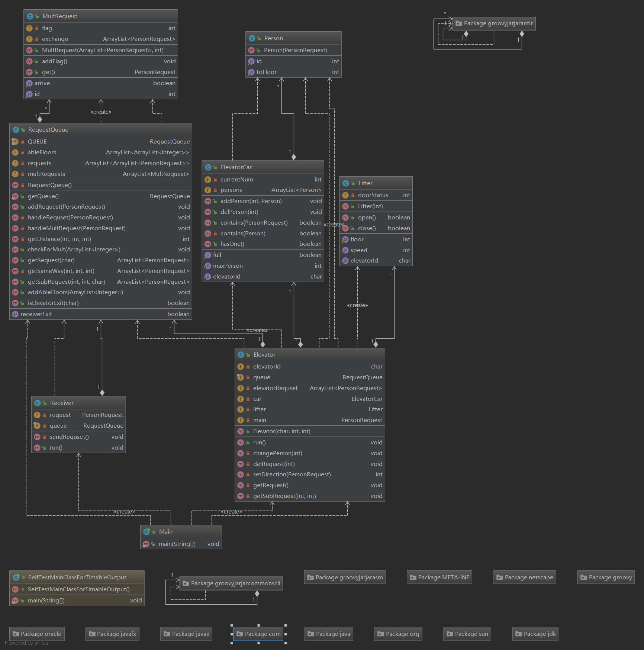Click the static field icon of QUEUE
Screen dimensions: 644x650
click(15, 142)
